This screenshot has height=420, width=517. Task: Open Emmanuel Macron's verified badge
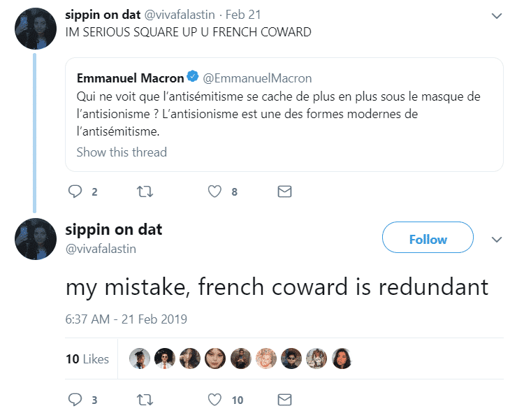click(193, 76)
